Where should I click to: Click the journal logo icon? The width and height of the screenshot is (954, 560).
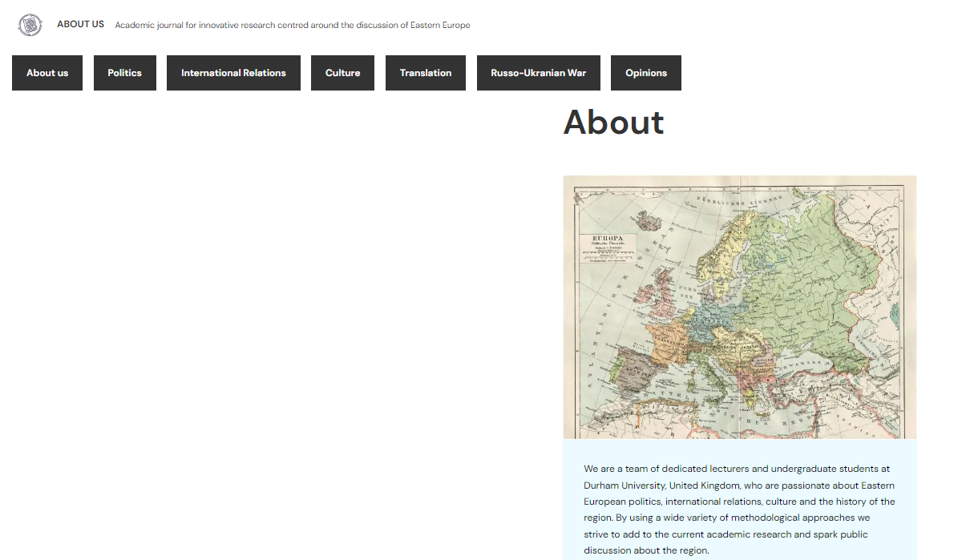(x=30, y=25)
